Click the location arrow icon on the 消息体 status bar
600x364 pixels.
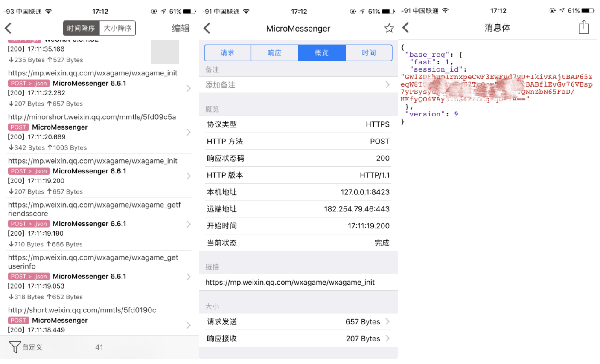tap(562, 10)
